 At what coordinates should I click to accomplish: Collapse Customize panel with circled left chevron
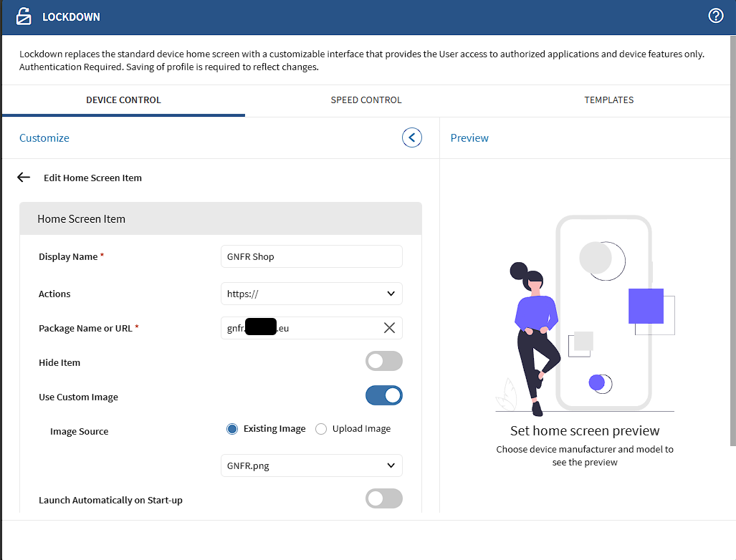pyautogui.click(x=411, y=137)
